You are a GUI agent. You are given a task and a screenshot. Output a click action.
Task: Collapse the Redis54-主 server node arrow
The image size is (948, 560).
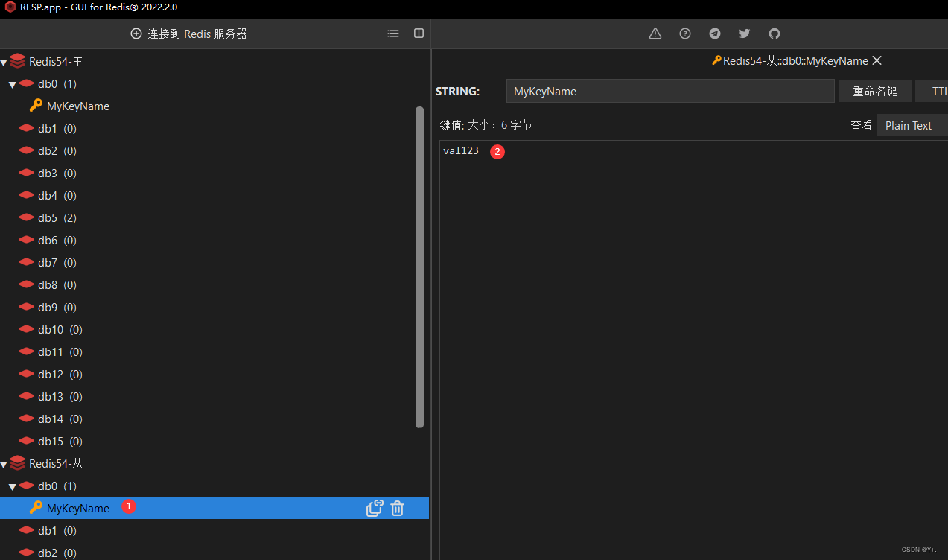4,62
